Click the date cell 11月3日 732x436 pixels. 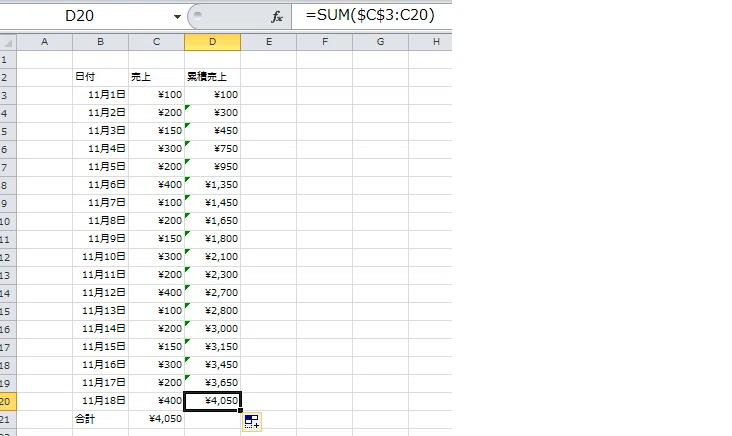coord(100,131)
